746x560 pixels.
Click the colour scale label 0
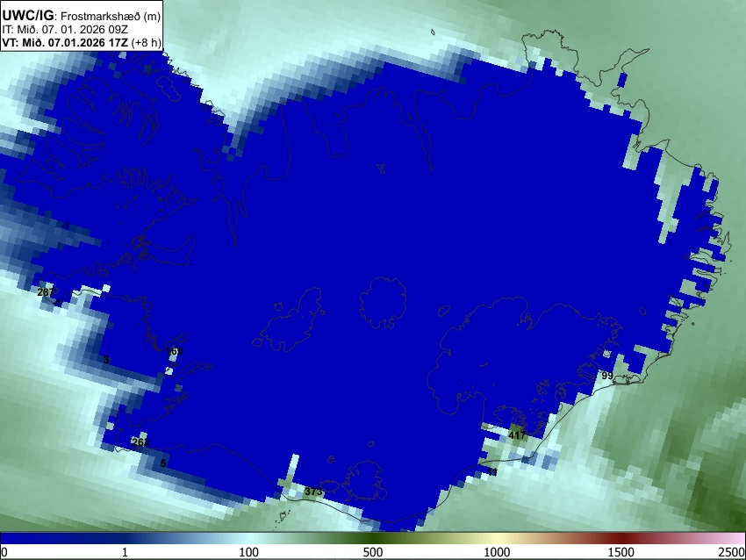click(4, 552)
